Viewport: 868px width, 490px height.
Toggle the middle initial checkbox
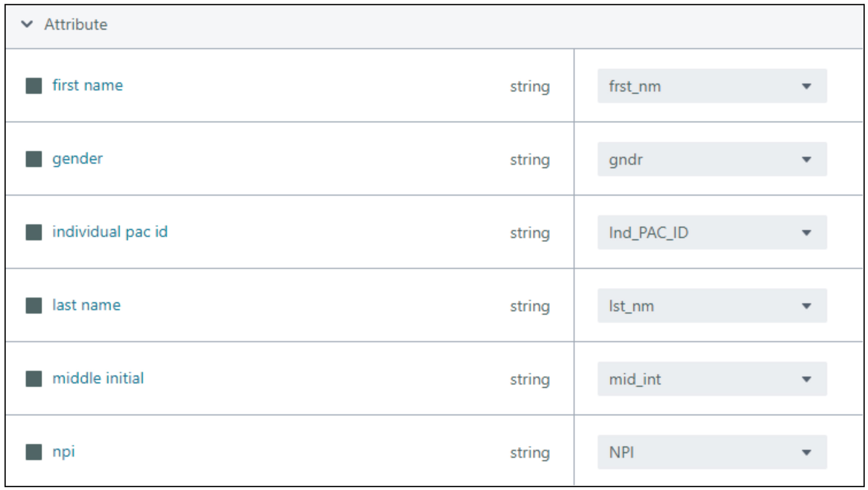click(33, 378)
